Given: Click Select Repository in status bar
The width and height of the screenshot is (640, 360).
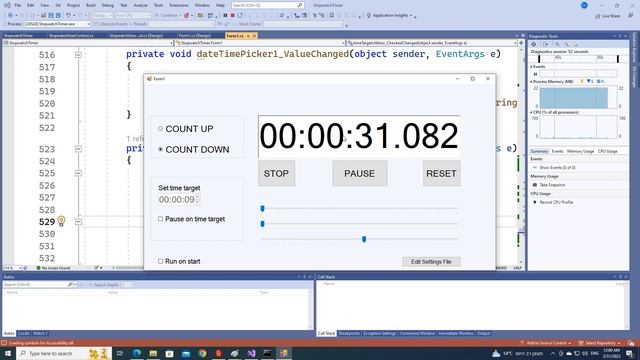Looking at the screenshot, I should [599, 343].
